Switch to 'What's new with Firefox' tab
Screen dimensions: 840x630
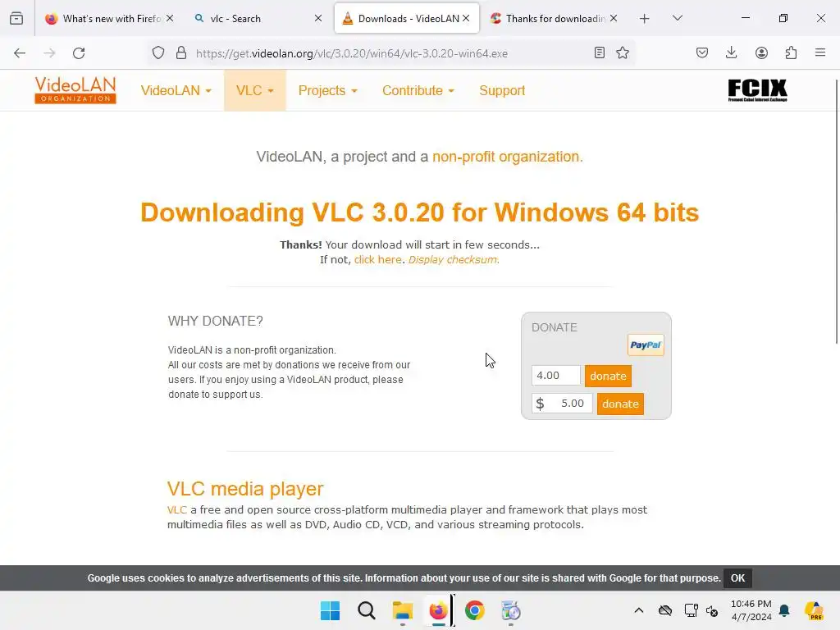[x=110, y=19]
